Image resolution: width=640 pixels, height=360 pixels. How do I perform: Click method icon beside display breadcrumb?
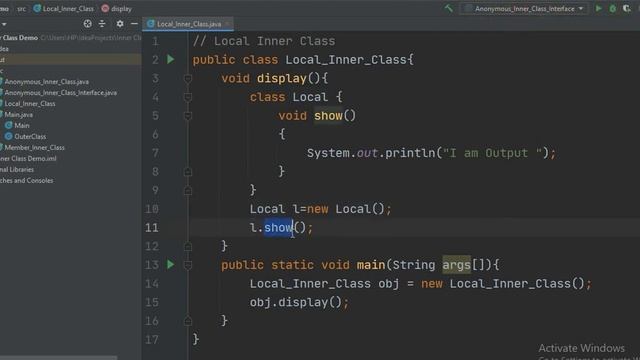pos(105,8)
